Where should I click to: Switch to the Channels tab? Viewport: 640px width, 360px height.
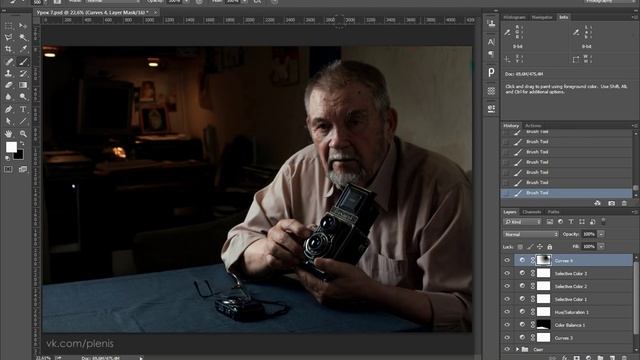tap(532, 212)
